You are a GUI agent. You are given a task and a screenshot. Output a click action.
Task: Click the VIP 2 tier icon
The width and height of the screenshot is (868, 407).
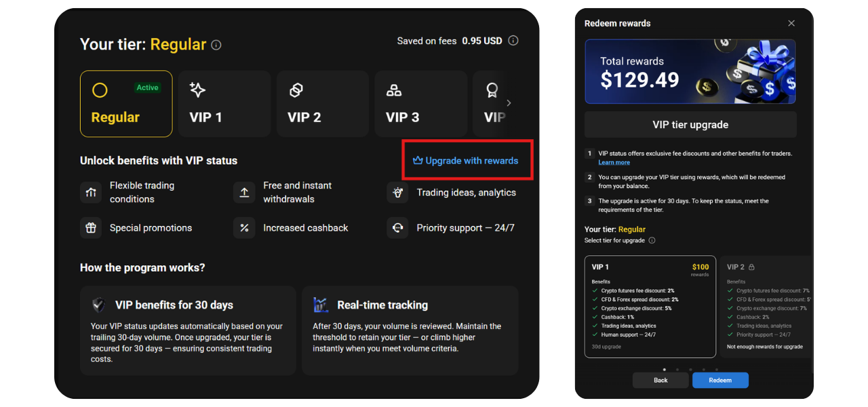(296, 90)
